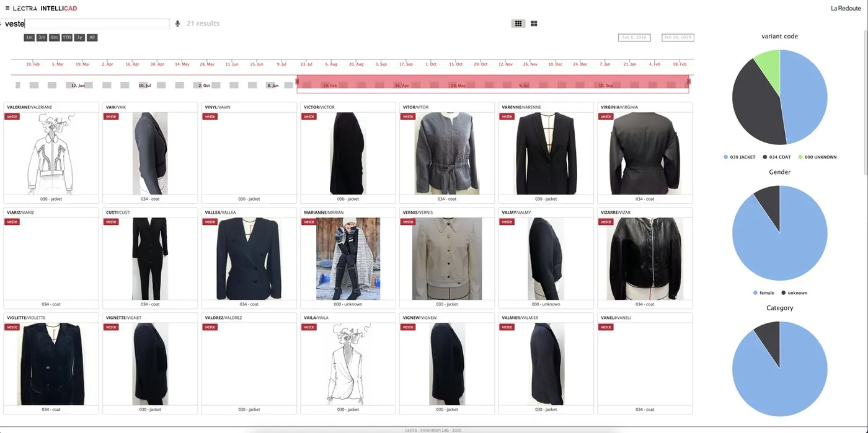The width and height of the screenshot is (868, 433).
Task: Toggle the 030 JACKET legend entry
Action: [x=740, y=157]
